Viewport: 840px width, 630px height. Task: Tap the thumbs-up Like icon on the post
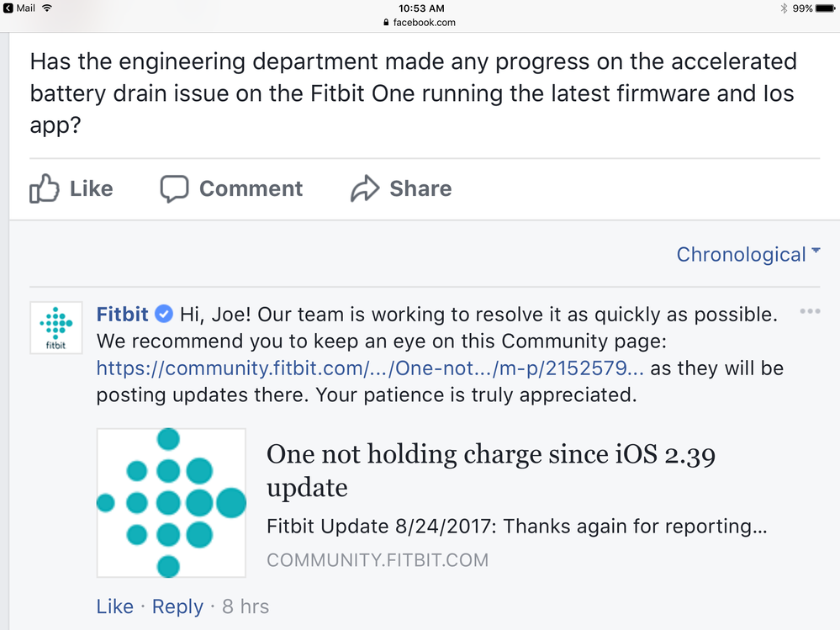[x=42, y=188]
